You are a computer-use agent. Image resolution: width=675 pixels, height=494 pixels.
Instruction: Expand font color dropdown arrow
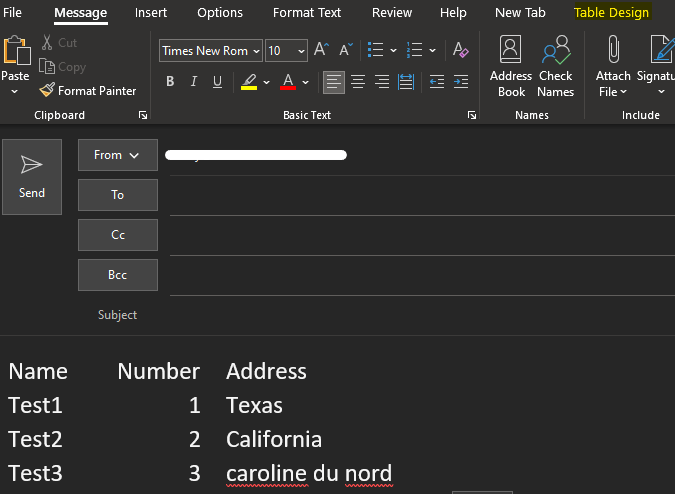click(x=305, y=82)
